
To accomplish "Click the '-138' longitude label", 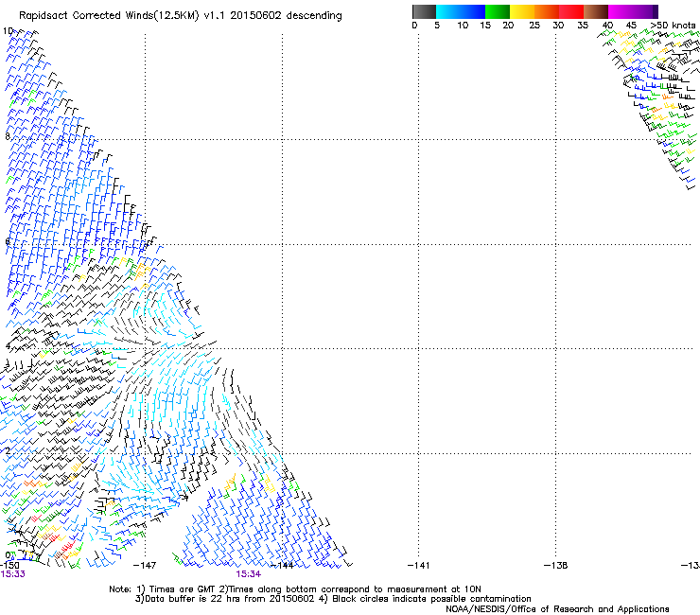I will 556,566.
